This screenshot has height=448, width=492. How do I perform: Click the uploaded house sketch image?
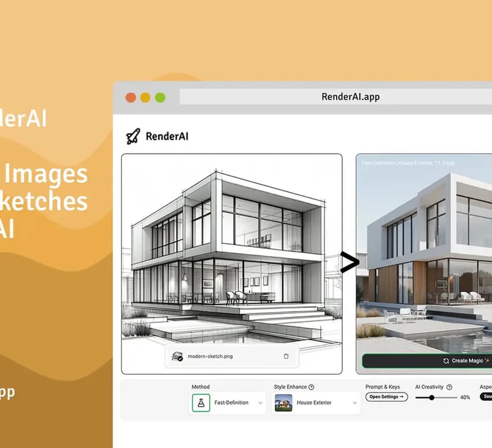[x=232, y=264]
